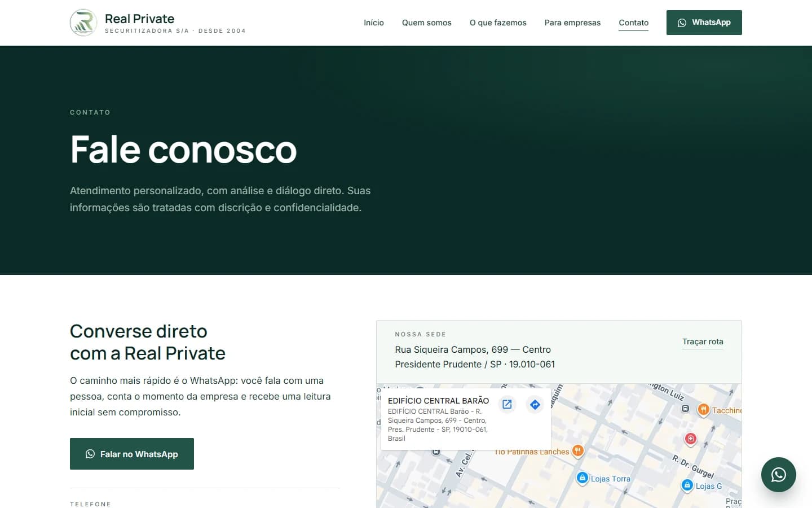Click the Rua Siqueira Campos, 699 address line
The image size is (812, 508).
[473, 349]
